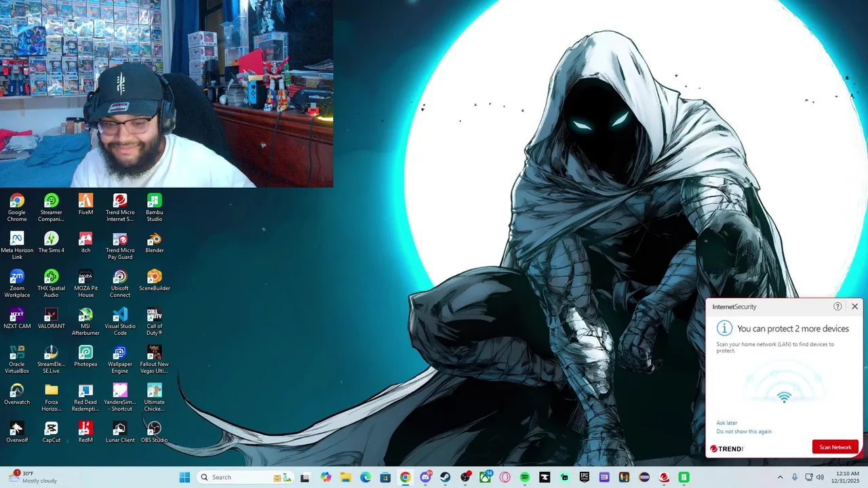Launch Call of Duty from the desktop
Viewport: 868px width, 488px height.
(155, 321)
